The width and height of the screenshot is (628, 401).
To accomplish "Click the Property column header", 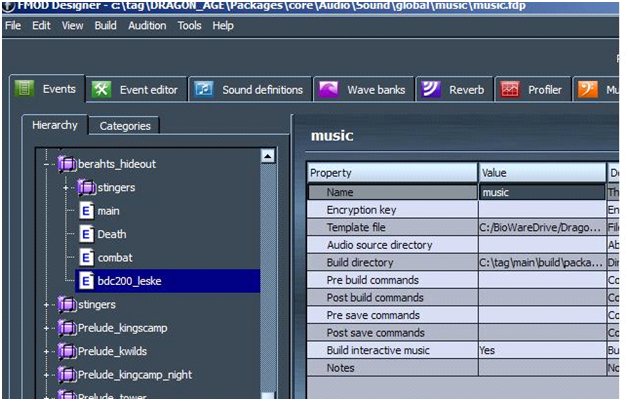I will coord(392,173).
